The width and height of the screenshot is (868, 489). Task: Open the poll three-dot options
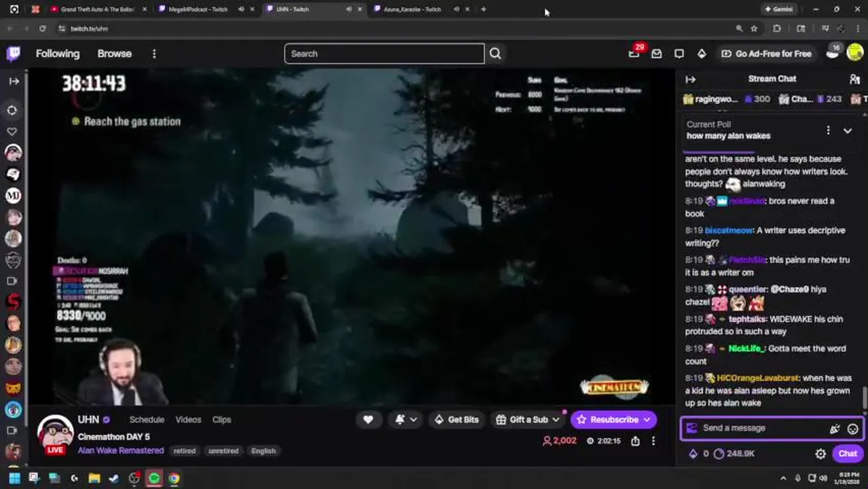(x=828, y=130)
